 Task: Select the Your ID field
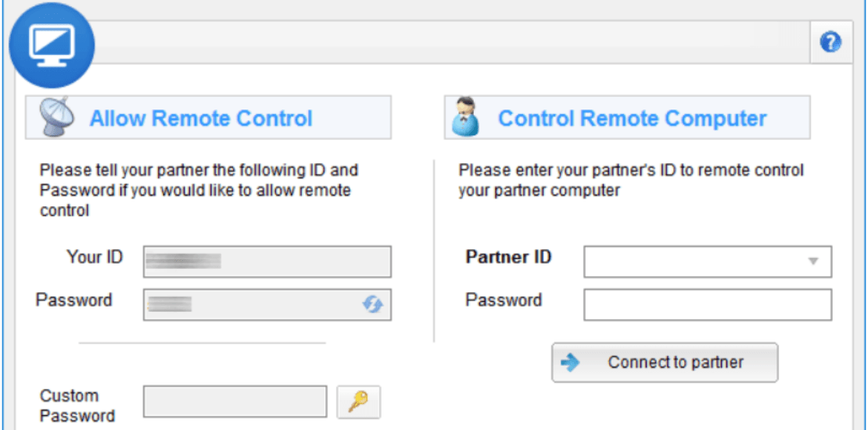tap(267, 262)
